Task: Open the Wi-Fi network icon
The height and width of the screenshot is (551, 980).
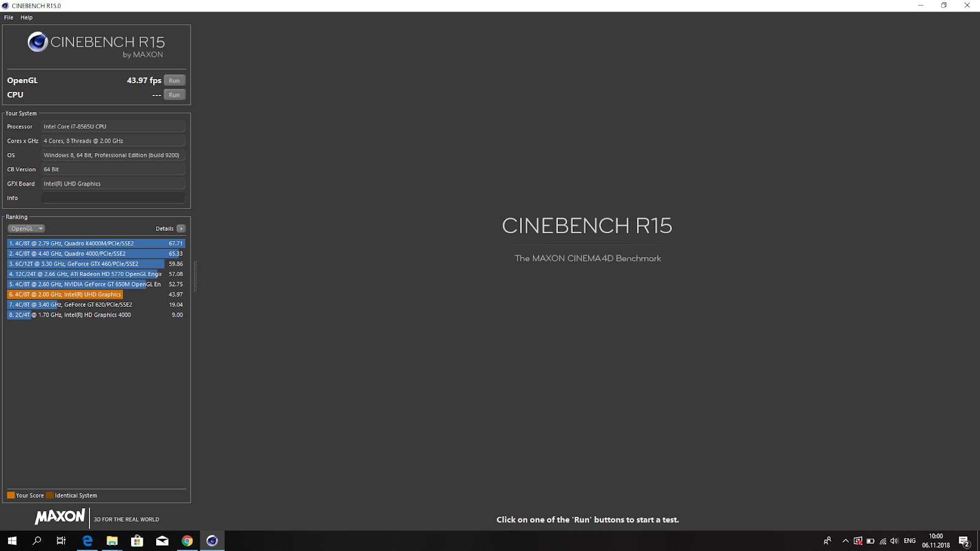Action: [x=883, y=541]
